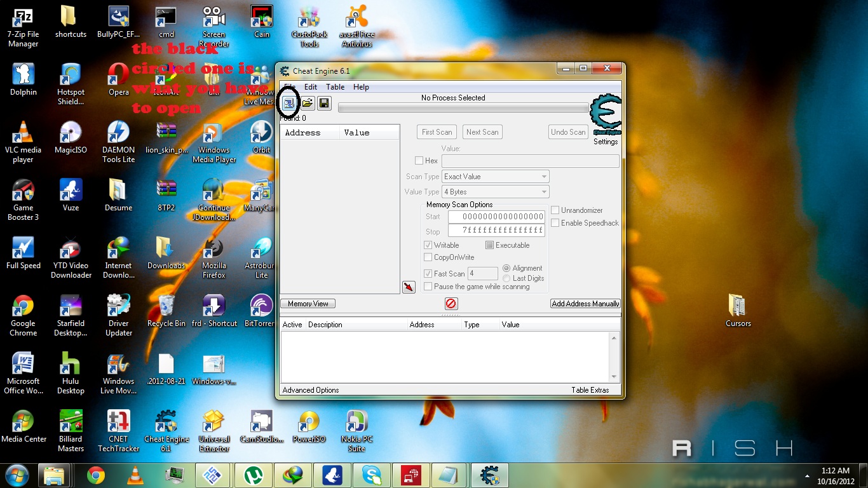
Task: Open Table Extras
Action: click(590, 390)
